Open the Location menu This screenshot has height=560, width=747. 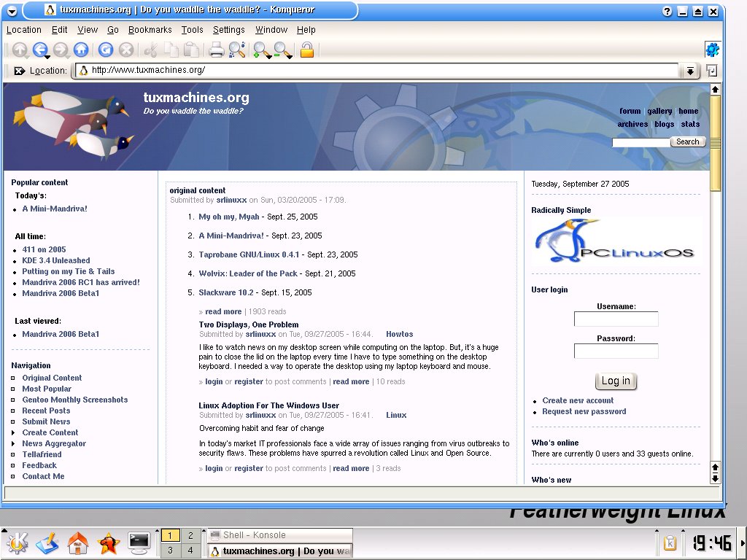click(x=24, y=29)
